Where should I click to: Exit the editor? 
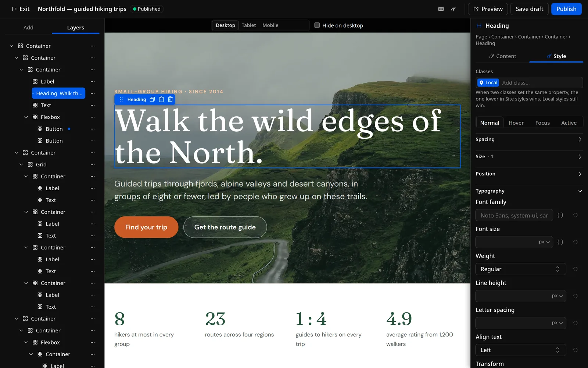tap(21, 9)
